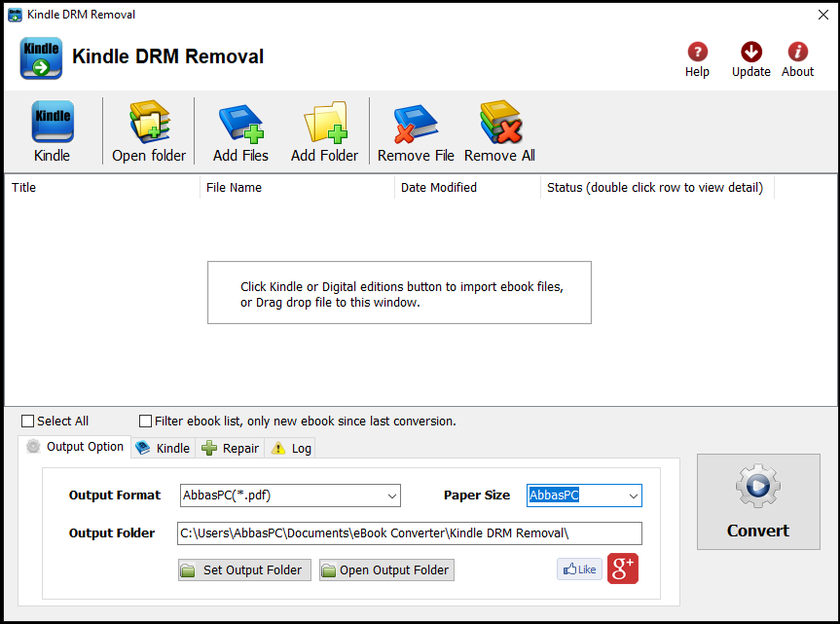Image resolution: width=840 pixels, height=624 pixels.
Task: Open folder via the book stack icon
Action: click(149, 131)
